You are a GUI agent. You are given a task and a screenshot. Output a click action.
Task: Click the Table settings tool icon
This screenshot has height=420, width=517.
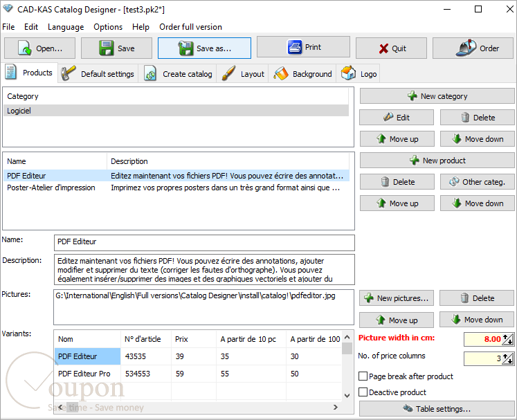408,409
